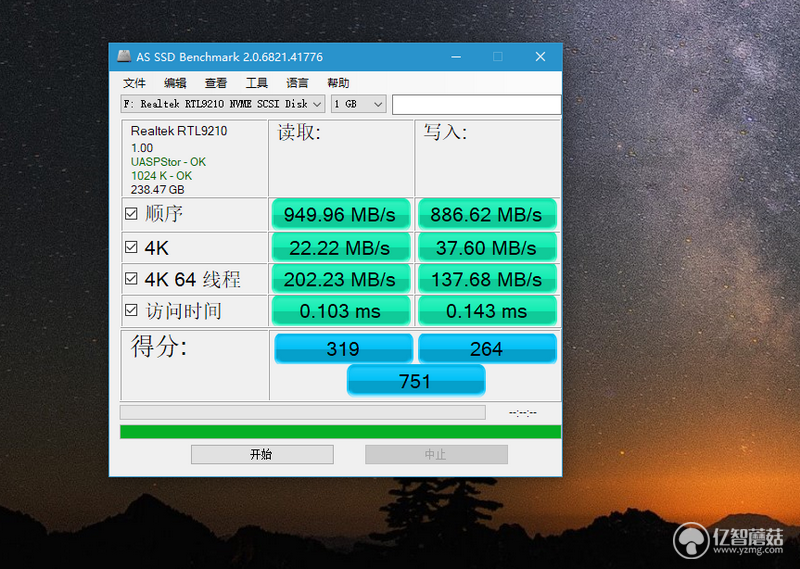Toggle the 4K test checkbox

click(131, 248)
